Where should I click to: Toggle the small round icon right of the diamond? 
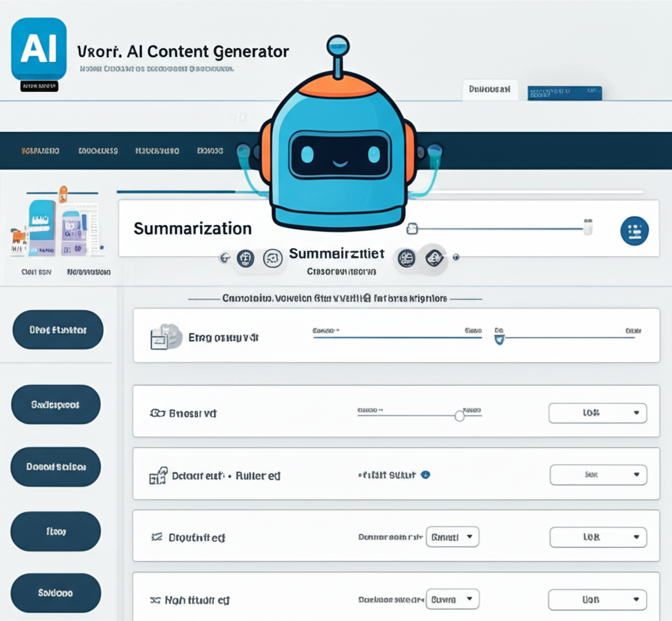tap(455, 257)
